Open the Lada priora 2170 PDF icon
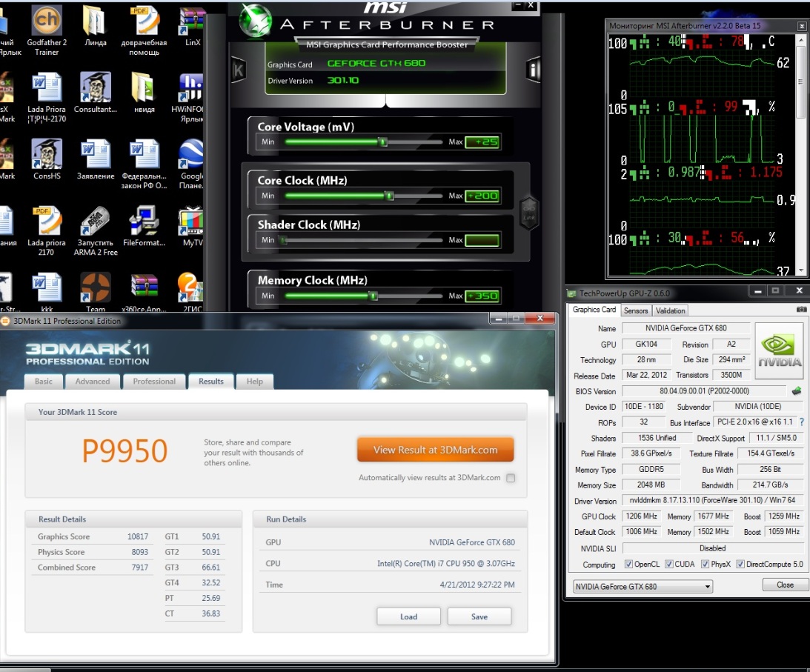The image size is (810, 672). (x=47, y=231)
